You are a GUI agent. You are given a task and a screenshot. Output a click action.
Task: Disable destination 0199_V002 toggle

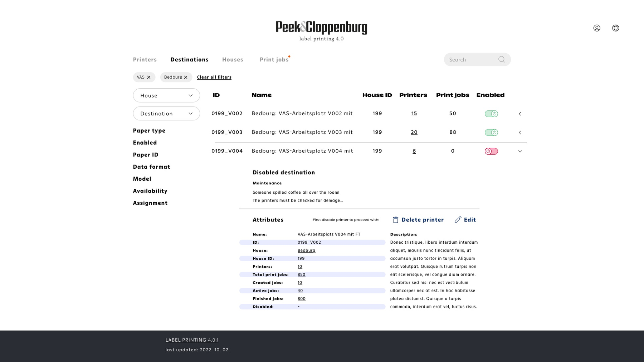point(491,114)
